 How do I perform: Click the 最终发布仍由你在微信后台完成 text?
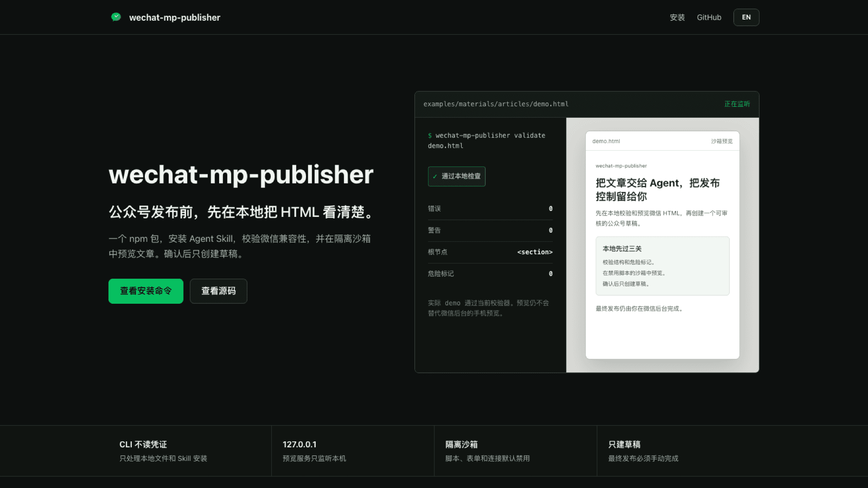[x=640, y=309]
